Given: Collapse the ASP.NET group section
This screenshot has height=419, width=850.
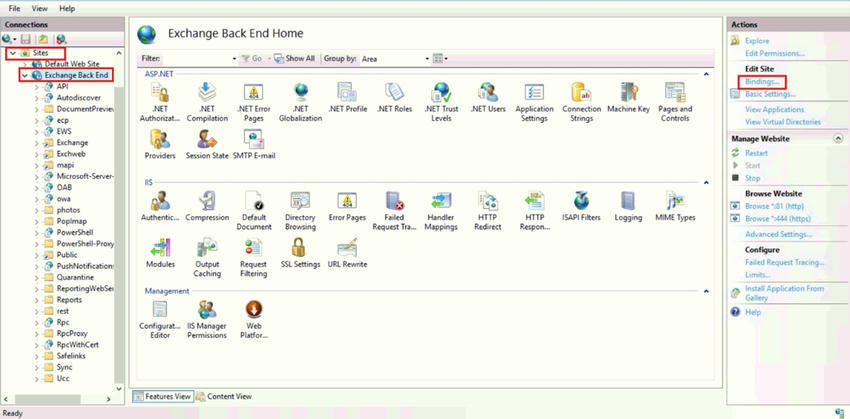Looking at the screenshot, I should [x=706, y=74].
